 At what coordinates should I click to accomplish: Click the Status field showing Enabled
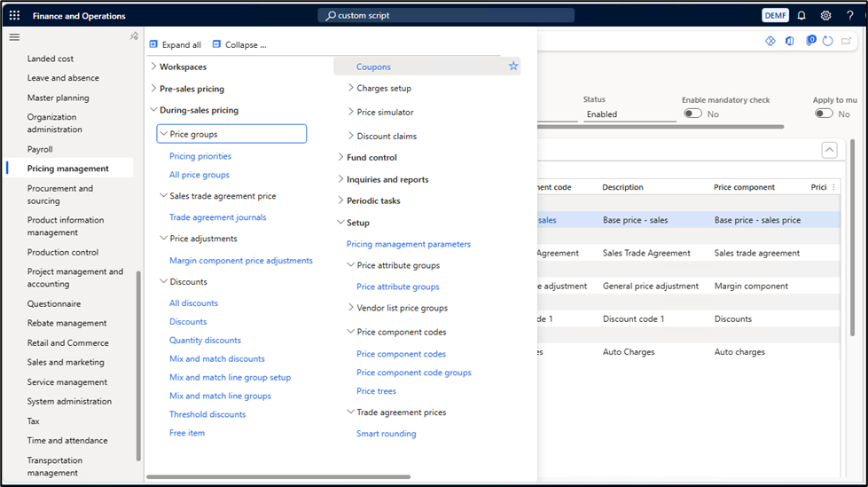629,114
